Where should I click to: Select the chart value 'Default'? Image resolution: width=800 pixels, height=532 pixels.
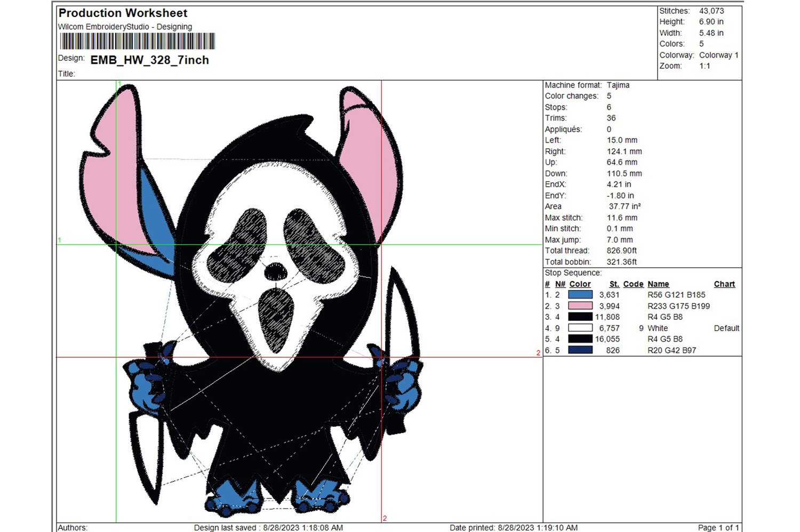(726, 328)
